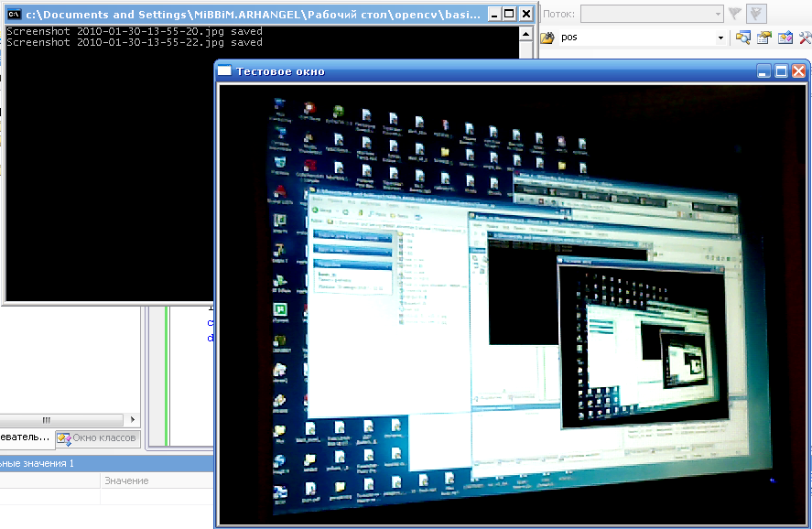Expand the 'pos' search combo dropdown arrow
The width and height of the screenshot is (812, 529).
point(720,38)
